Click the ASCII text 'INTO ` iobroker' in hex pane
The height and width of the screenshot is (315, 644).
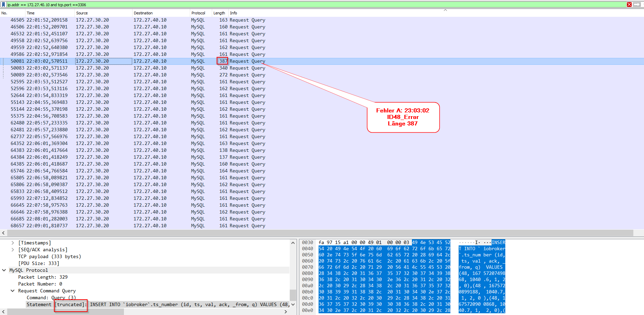(x=485, y=249)
